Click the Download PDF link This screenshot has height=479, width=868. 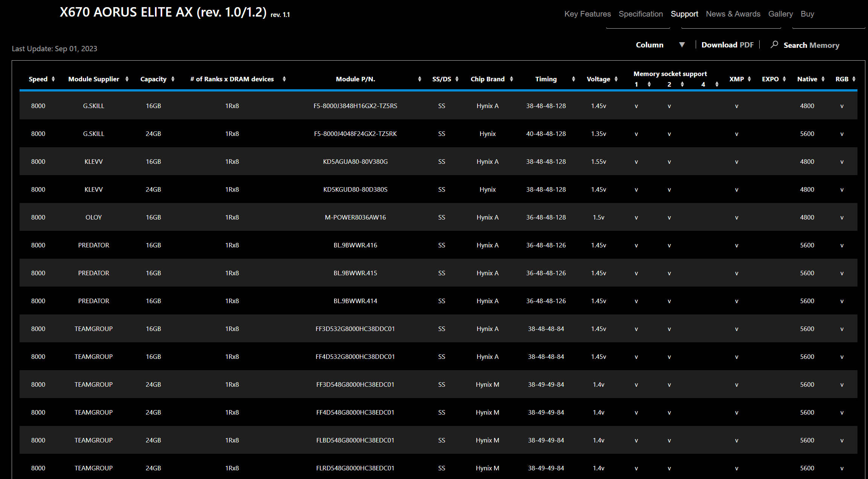tap(728, 45)
